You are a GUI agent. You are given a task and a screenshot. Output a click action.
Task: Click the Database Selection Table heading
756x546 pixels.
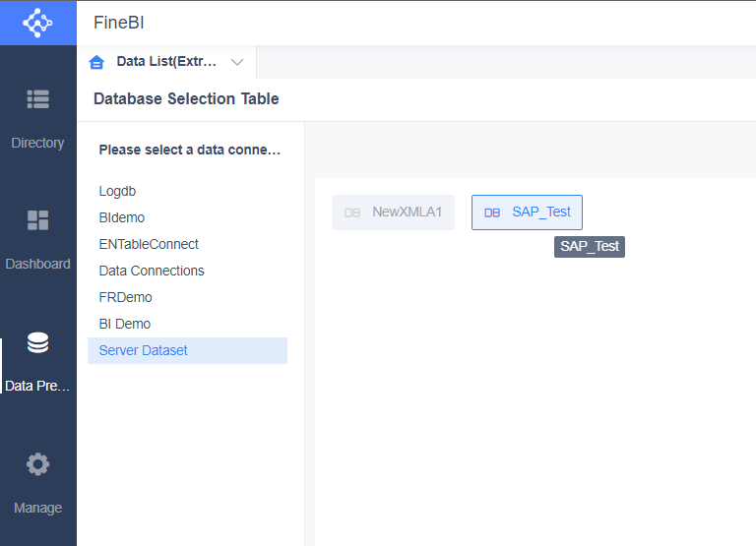186,98
